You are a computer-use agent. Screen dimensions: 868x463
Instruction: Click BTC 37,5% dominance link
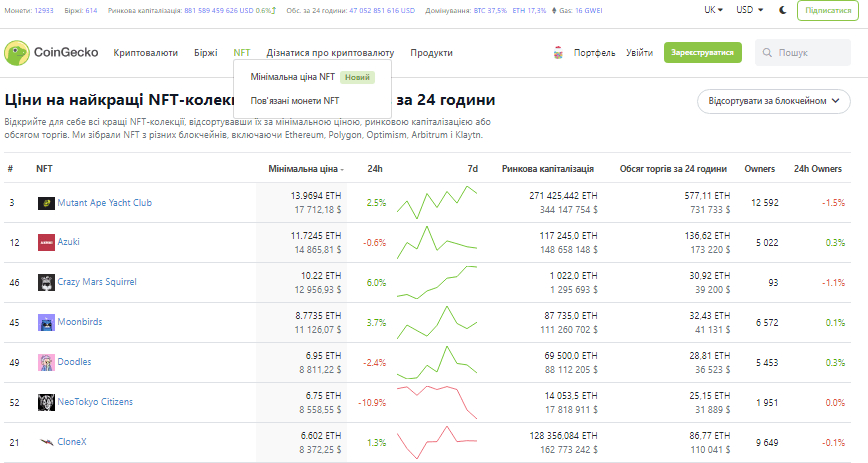[x=490, y=11]
